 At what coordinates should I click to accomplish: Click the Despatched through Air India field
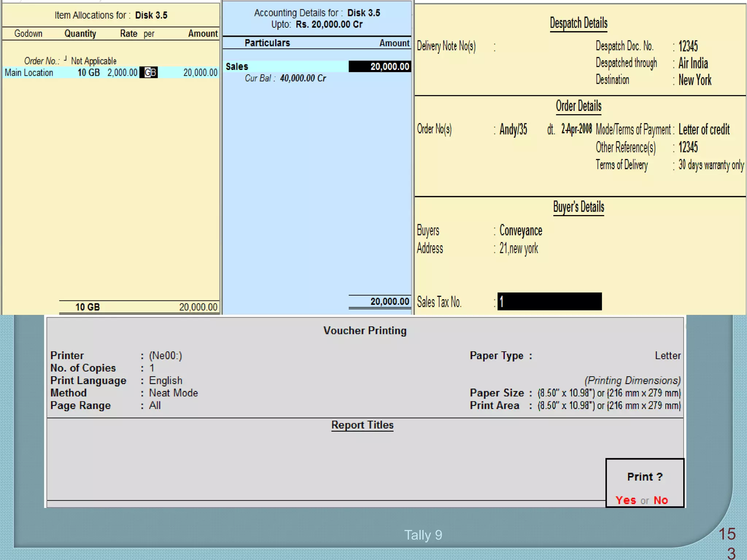(x=693, y=63)
